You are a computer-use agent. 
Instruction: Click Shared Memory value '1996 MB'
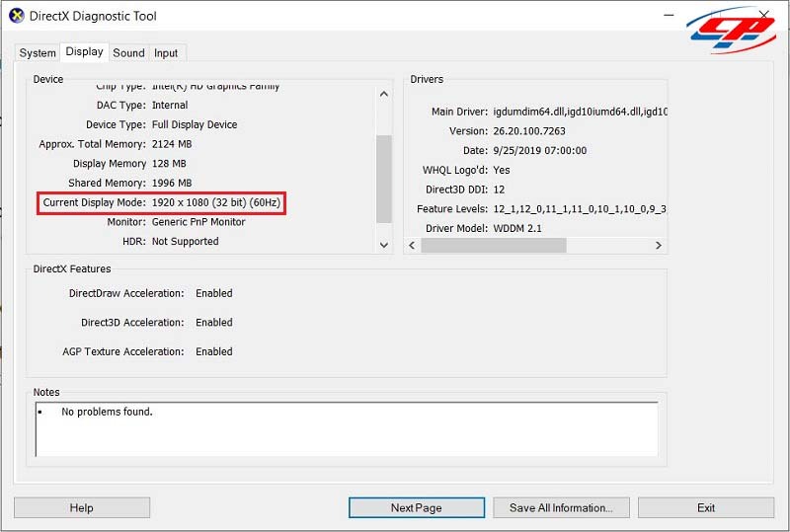(172, 183)
